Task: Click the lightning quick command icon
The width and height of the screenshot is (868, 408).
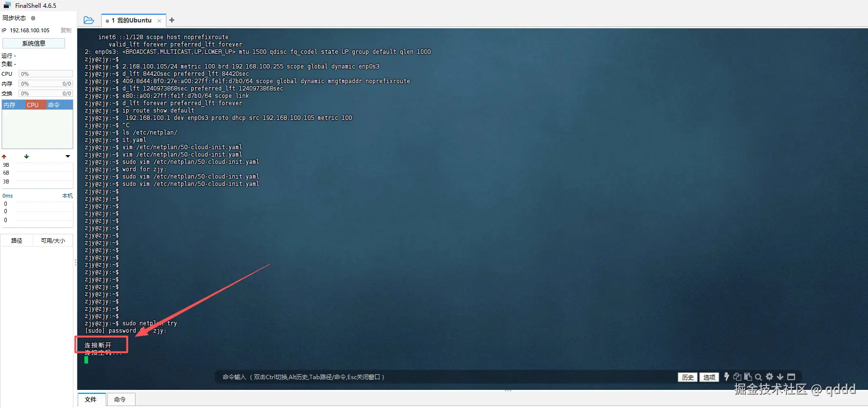Action: (727, 377)
